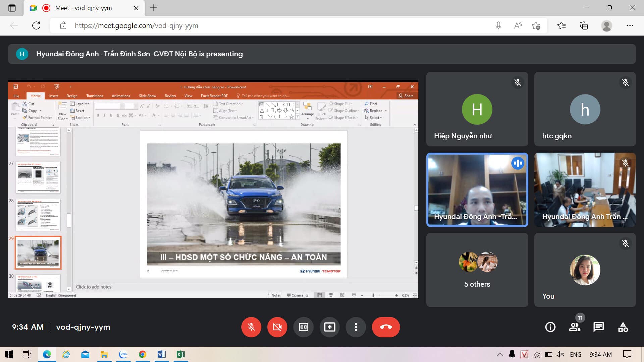Open the chat with everyone panel

tap(598, 327)
